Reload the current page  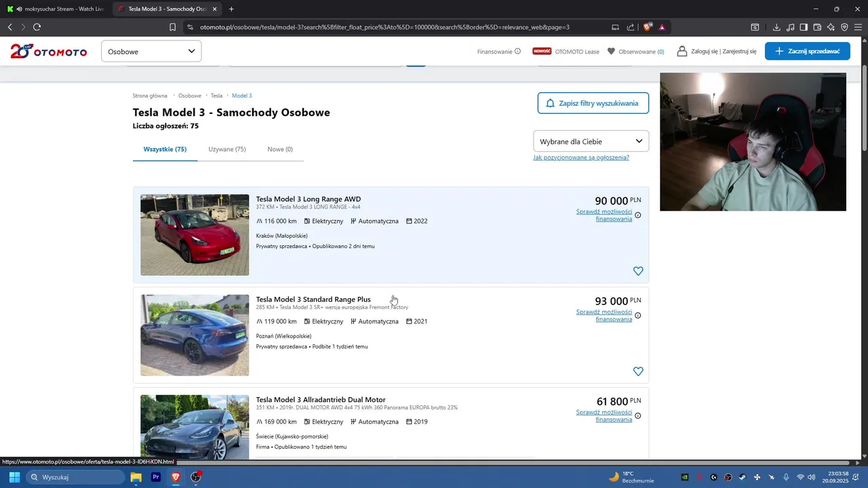coord(37,27)
